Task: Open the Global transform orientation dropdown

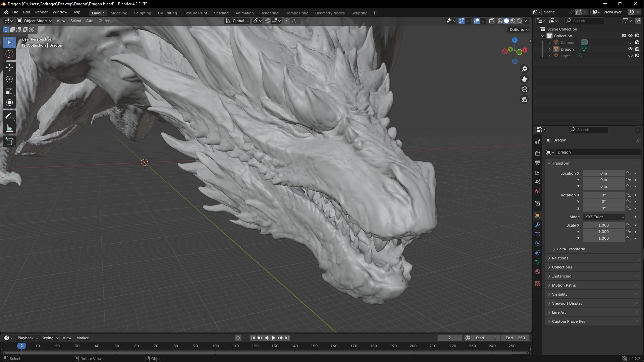Action: point(237,21)
